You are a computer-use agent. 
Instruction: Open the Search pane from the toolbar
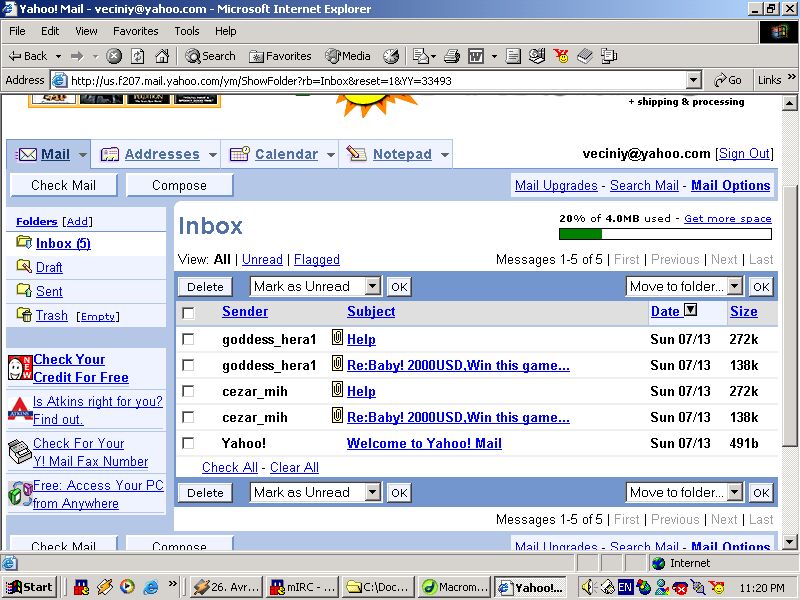211,56
